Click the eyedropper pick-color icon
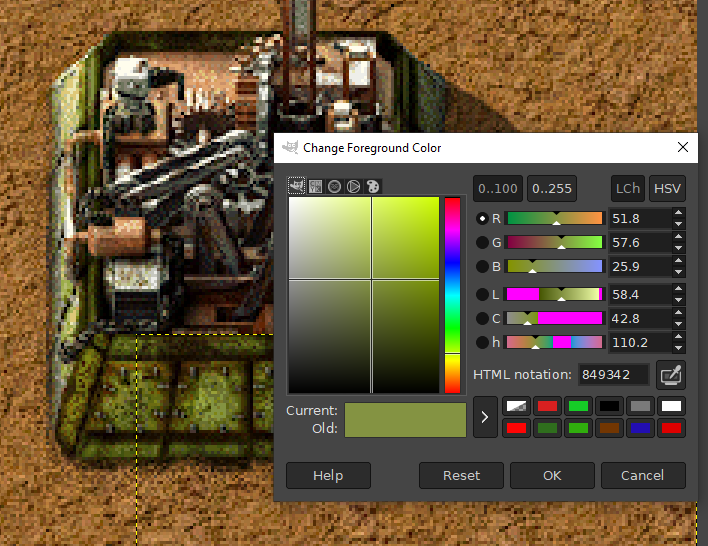Screen dimensions: 708x546 [671, 375]
